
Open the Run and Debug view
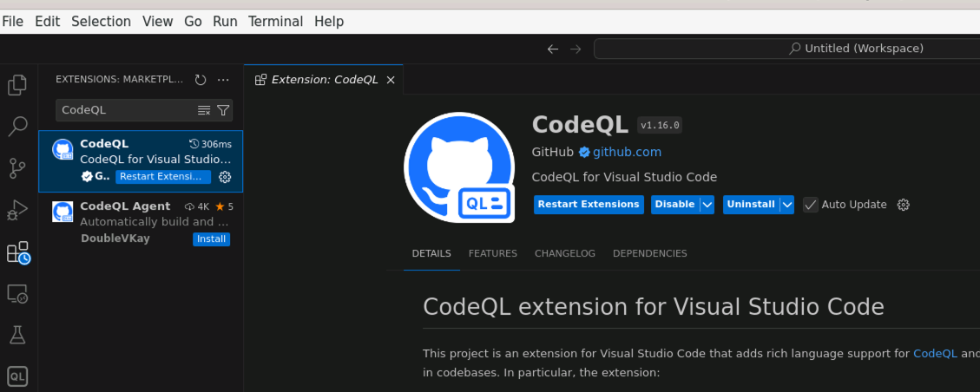[x=17, y=211]
